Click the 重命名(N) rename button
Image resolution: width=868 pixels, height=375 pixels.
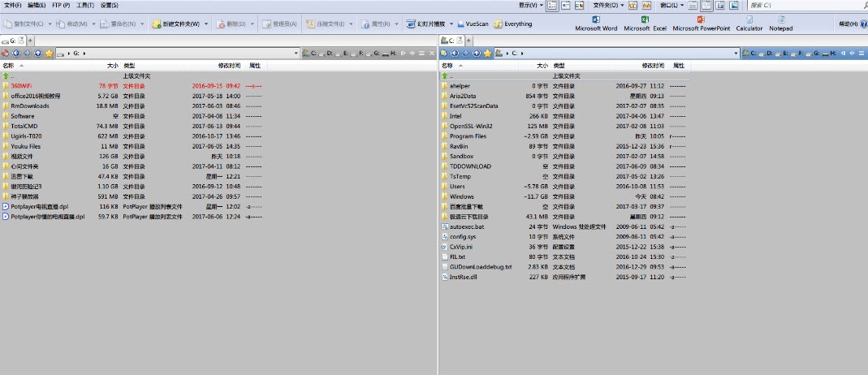[119, 24]
